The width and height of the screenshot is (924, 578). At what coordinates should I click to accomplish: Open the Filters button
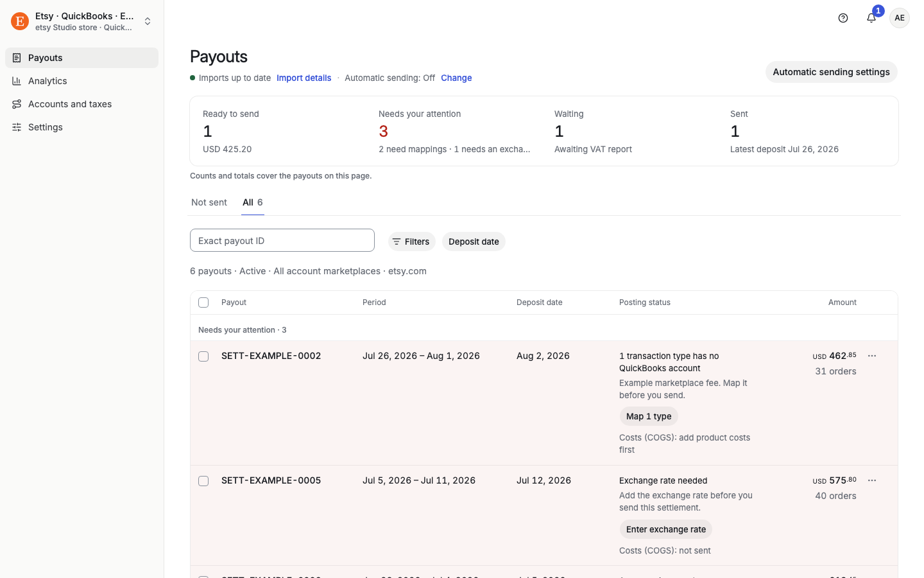pyautogui.click(x=411, y=241)
